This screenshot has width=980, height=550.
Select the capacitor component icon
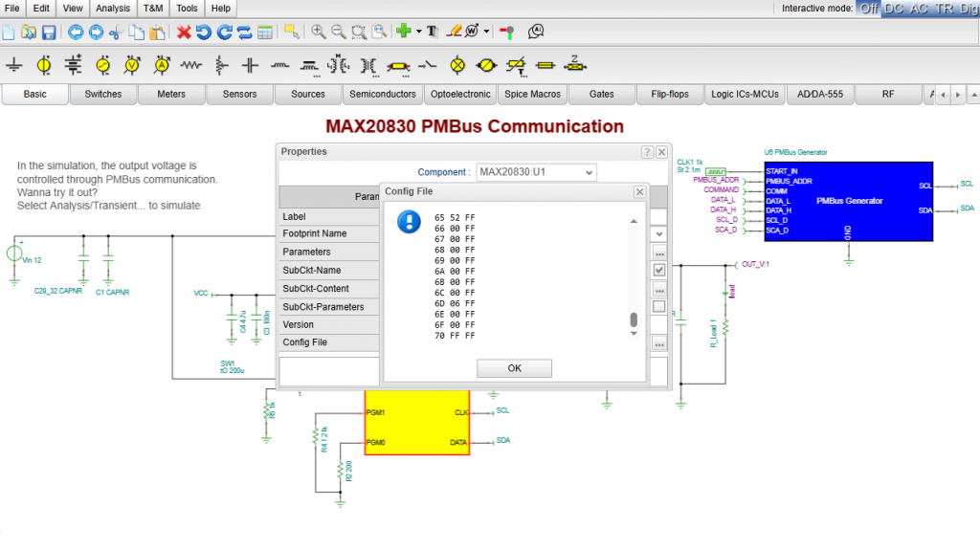pos(250,65)
